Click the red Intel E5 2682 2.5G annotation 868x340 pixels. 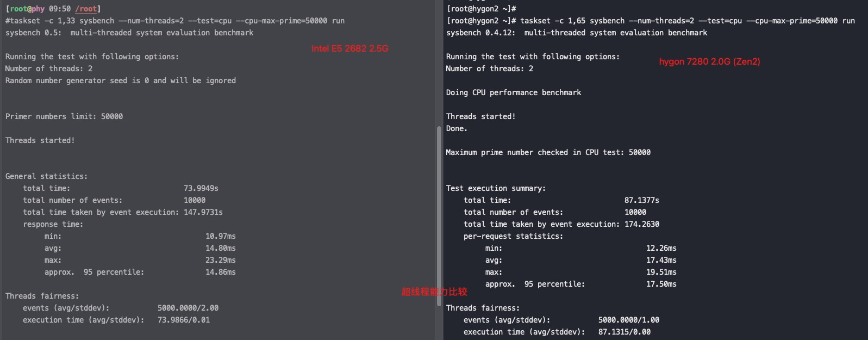(x=350, y=48)
